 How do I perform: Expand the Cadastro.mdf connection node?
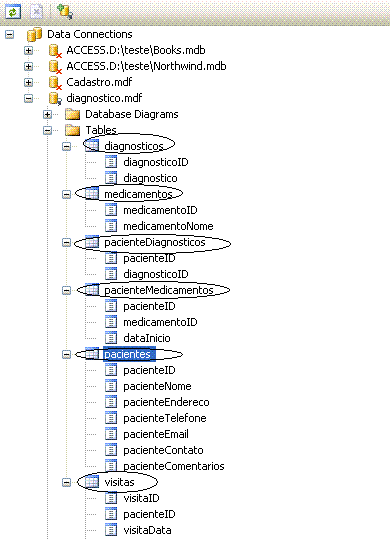29,82
